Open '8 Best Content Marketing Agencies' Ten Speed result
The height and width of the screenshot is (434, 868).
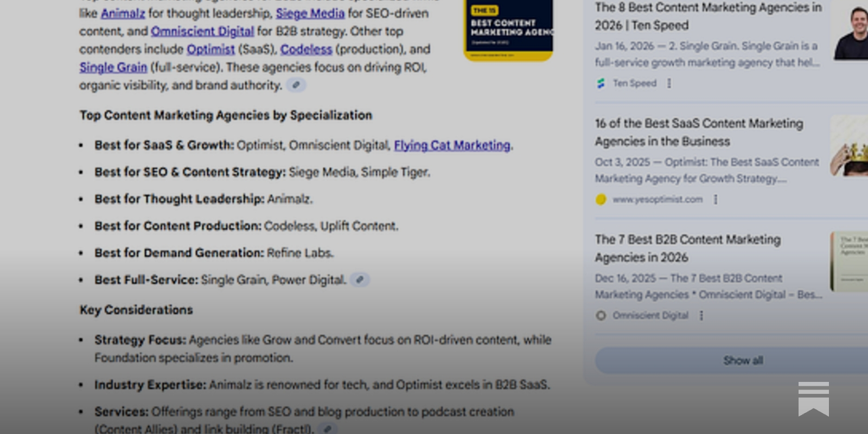click(708, 16)
